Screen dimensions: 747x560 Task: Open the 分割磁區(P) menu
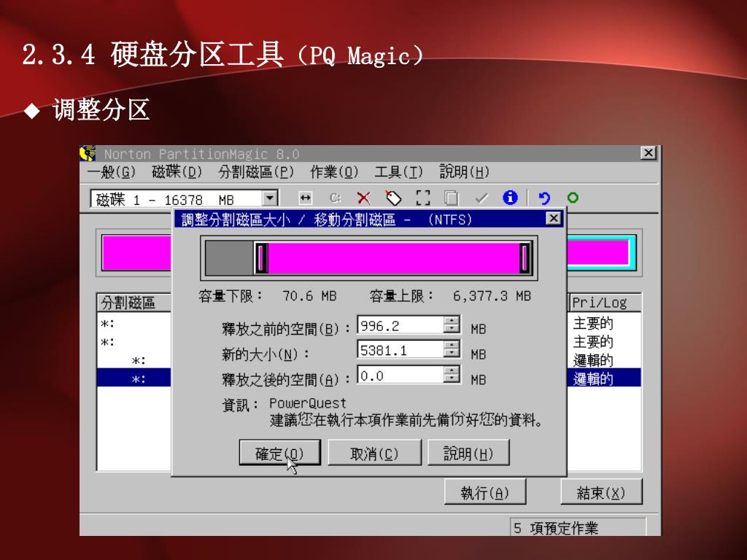point(256,172)
